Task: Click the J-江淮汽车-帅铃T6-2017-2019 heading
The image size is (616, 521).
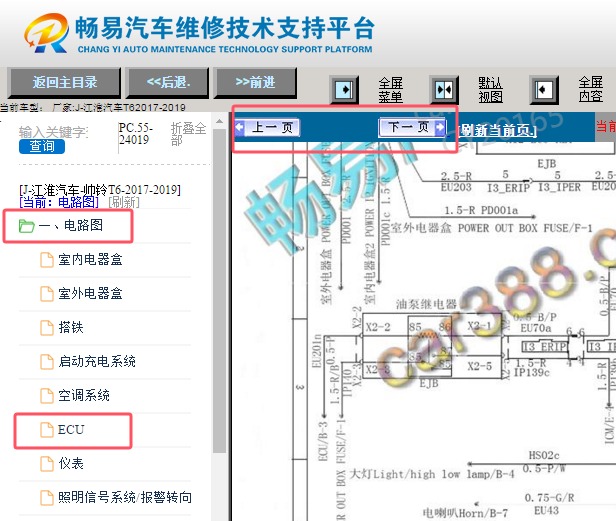Action: [x=100, y=190]
